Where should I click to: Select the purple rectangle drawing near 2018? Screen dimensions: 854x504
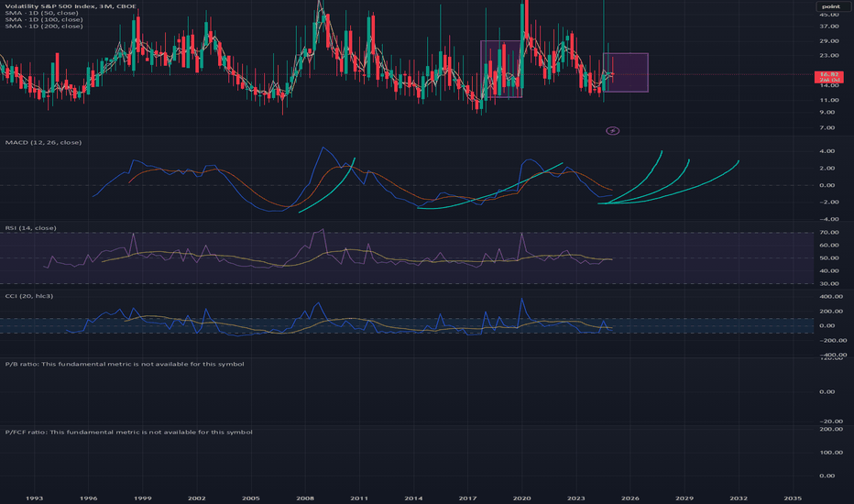click(x=501, y=70)
